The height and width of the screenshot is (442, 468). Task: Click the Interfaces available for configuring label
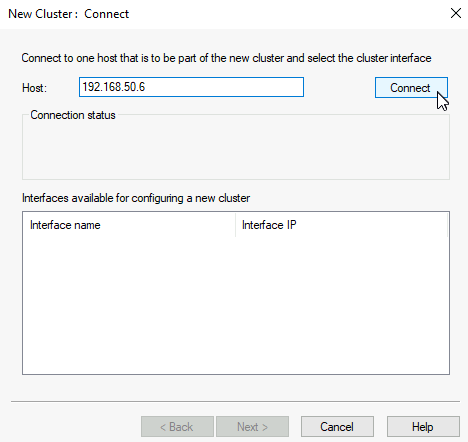[x=136, y=198]
